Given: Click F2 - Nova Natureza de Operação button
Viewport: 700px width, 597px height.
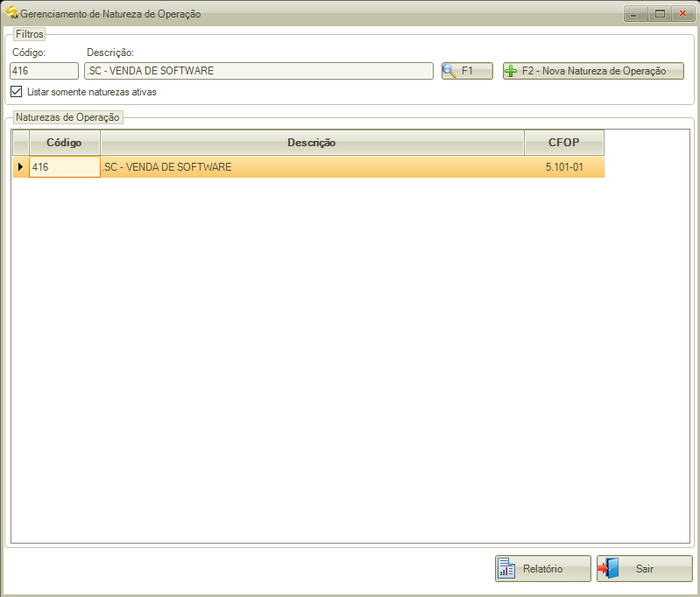Looking at the screenshot, I should click(593, 71).
